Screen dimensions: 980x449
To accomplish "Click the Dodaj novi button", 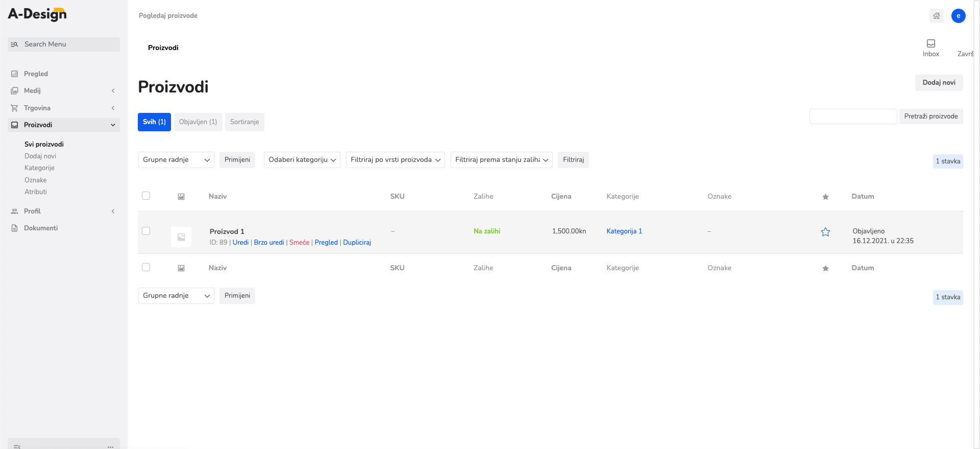I will [939, 83].
